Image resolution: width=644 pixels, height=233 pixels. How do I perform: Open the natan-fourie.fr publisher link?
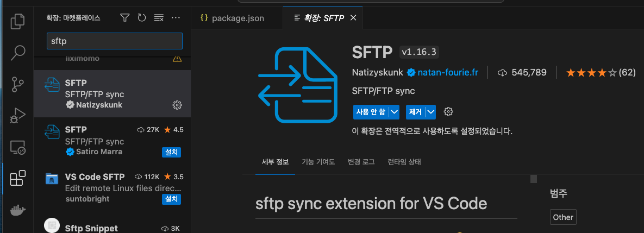pos(448,73)
